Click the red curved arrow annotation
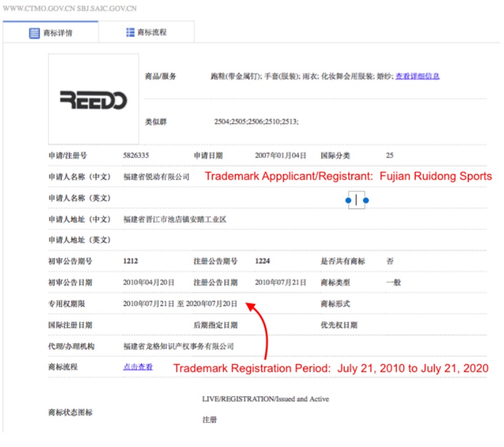Viewport: 504px width, 447px height. click(x=263, y=328)
